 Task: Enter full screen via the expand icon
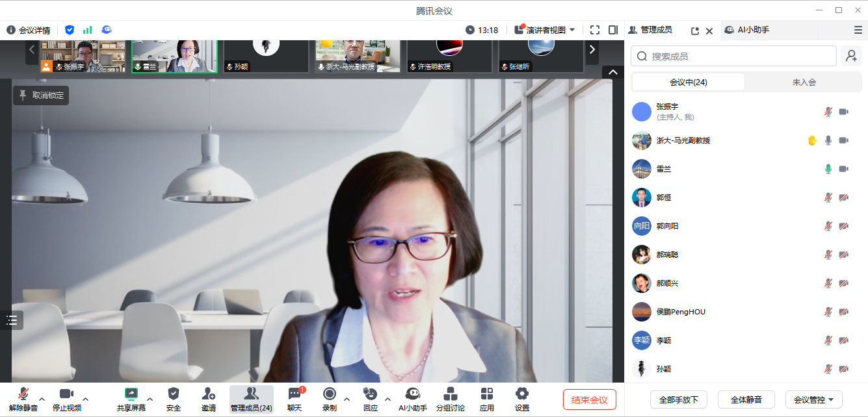tap(594, 30)
